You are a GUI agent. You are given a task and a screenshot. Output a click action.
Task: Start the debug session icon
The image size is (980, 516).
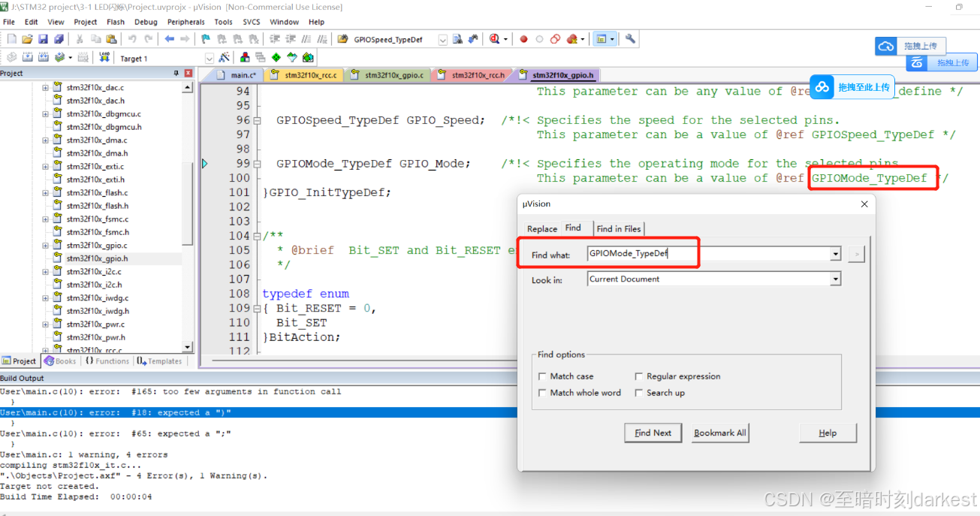(x=496, y=39)
